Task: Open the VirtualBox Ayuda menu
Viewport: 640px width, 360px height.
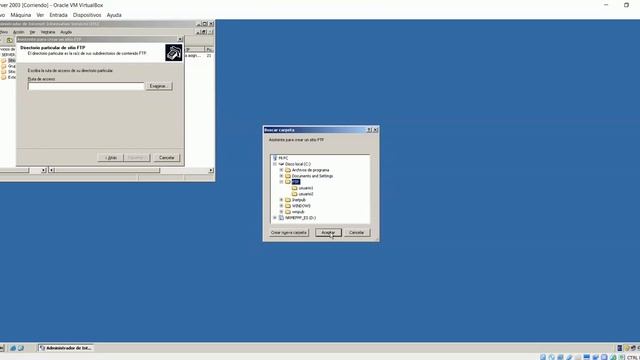Action: click(114, 15)
